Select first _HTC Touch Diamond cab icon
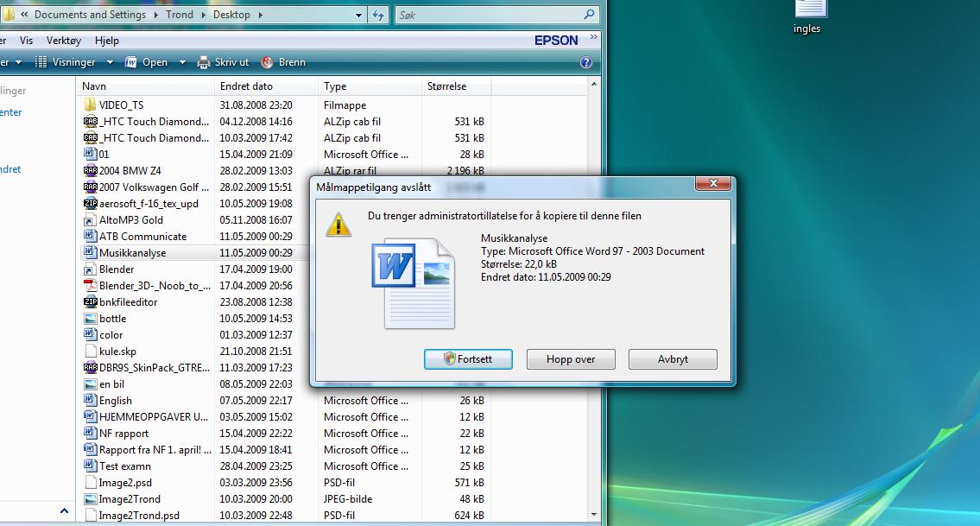980x526 pixels. click(90, 121)
